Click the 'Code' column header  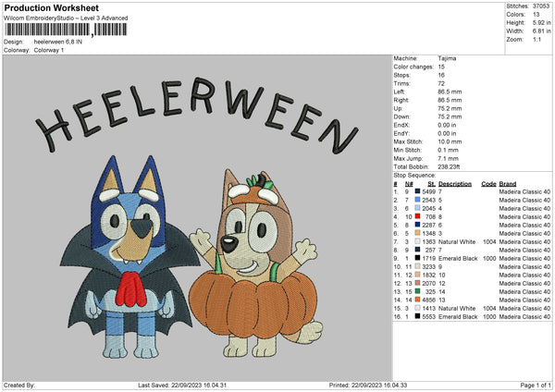tap(488, 184)
